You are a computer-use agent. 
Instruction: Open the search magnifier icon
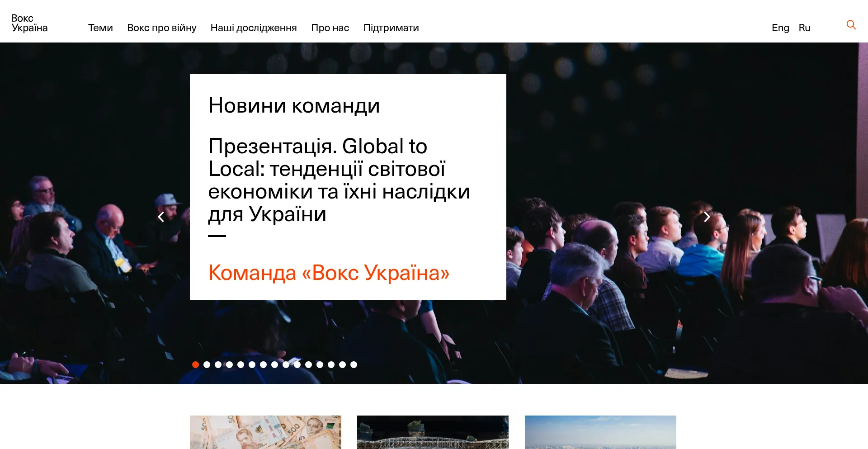click(851, 25)
